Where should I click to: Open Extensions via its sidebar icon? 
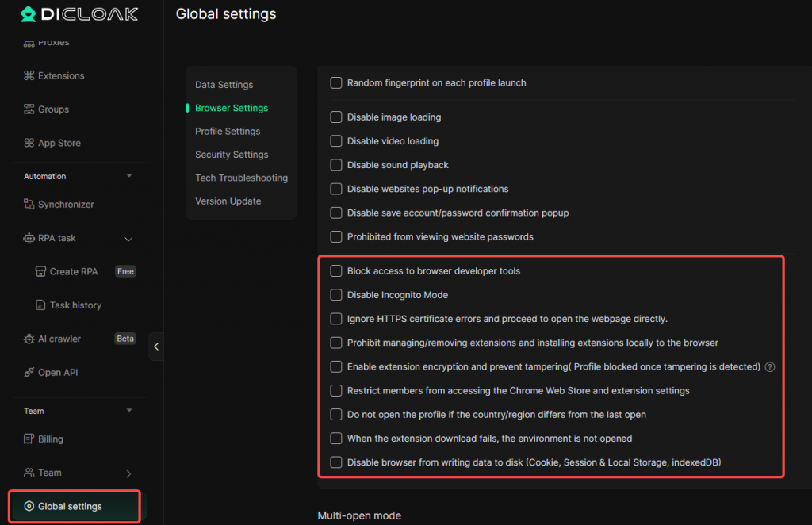(x=29, y=76)
